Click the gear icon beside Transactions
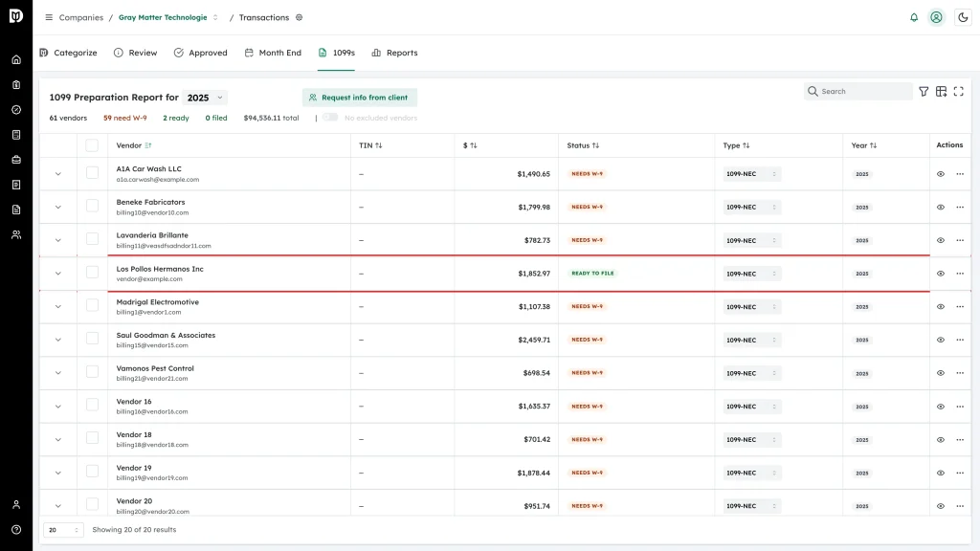The height and width of the screenshot is (551, 980). click(300, 17)
